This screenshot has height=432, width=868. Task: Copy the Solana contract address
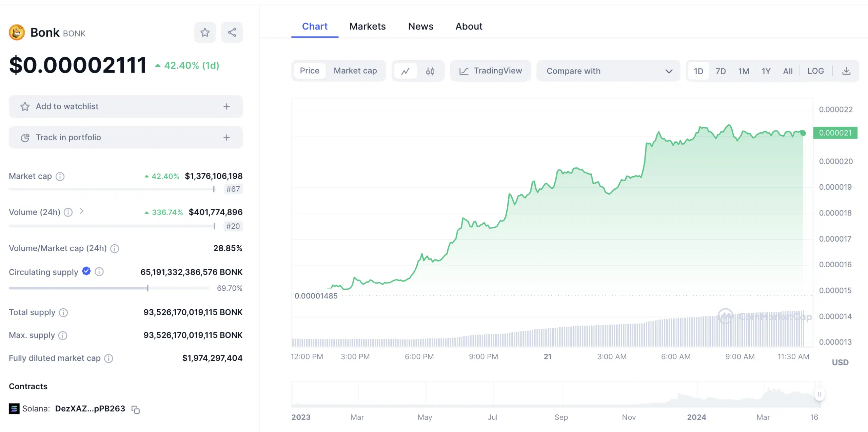pyautogui.click(x=136, y=410)
